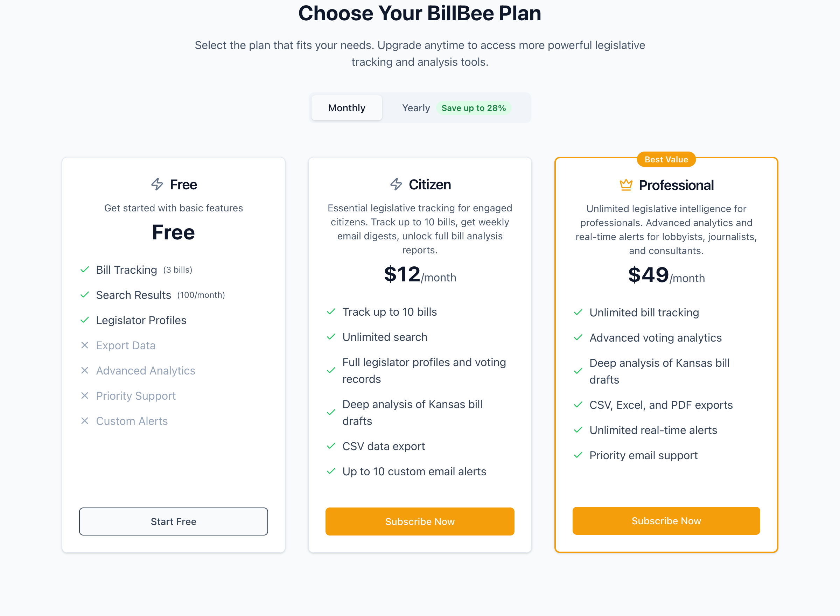The image size is (840, 616).
Task: Click the checkmark beside CSV data export
Action: coord(331,446)
